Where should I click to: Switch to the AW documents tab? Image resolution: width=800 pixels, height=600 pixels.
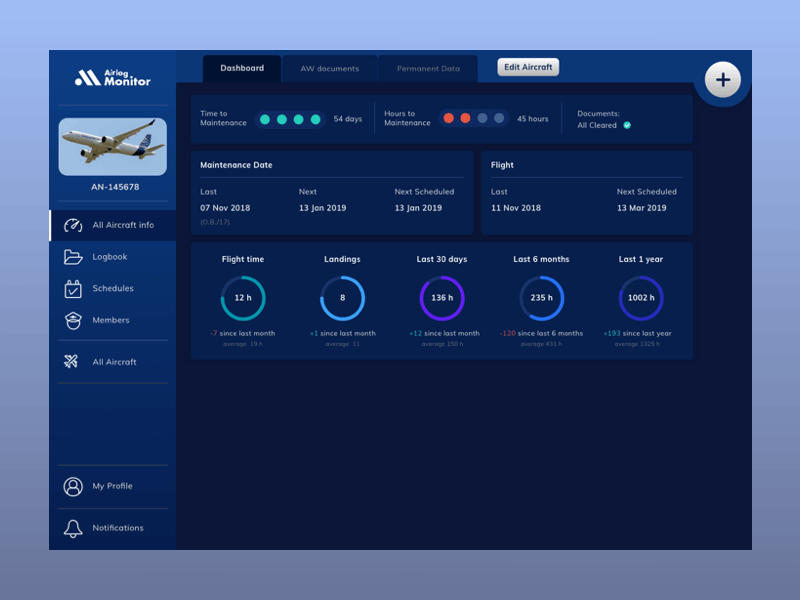tap(330, 68)
